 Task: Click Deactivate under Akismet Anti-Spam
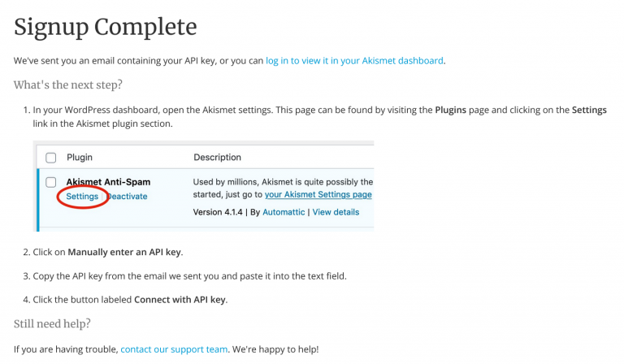pos(128,196)
